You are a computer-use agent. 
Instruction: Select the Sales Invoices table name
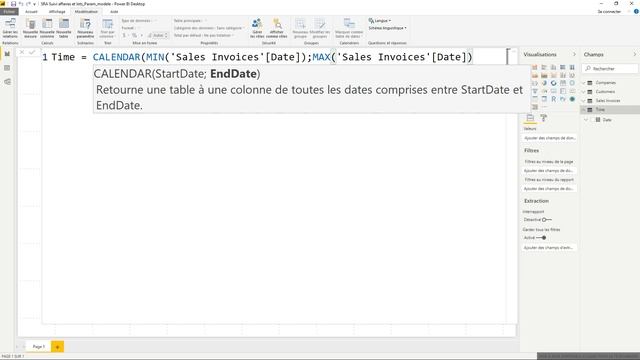(x=607, y=100)
